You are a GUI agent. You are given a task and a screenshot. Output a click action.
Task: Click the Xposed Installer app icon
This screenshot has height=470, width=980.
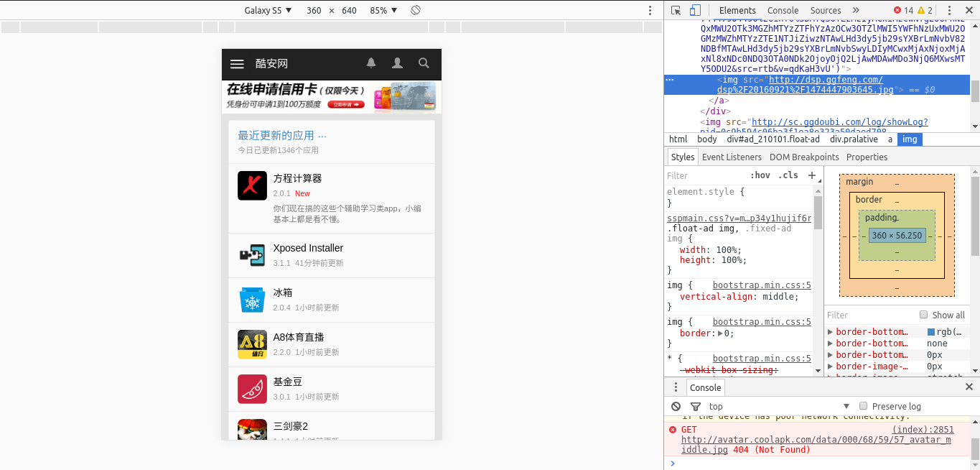(252, 255)
